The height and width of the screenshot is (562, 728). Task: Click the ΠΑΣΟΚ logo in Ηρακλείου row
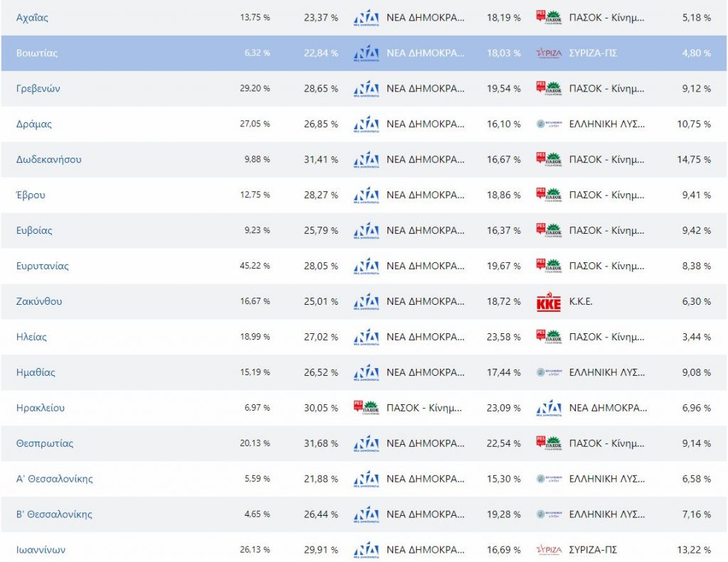pyautogui.click(x=366, y=408)
